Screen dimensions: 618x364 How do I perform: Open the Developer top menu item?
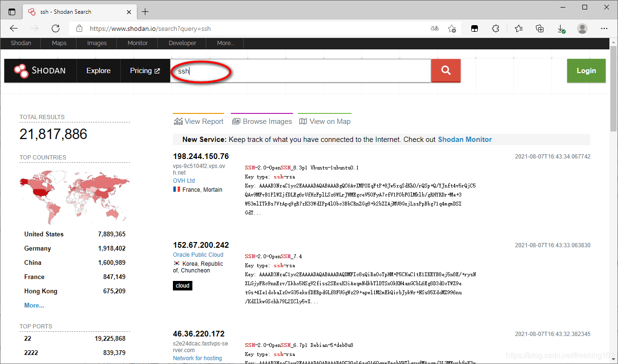click(182, 43)
